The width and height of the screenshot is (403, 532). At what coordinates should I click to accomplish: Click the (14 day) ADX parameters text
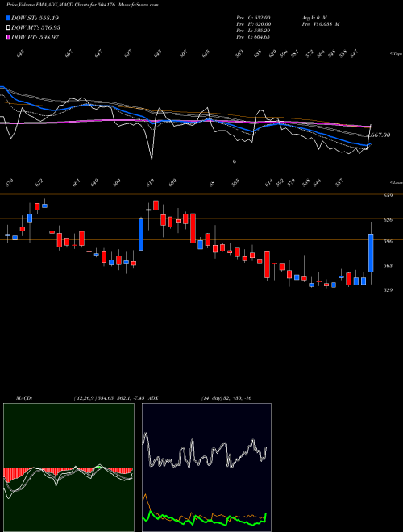coord(212,398)
